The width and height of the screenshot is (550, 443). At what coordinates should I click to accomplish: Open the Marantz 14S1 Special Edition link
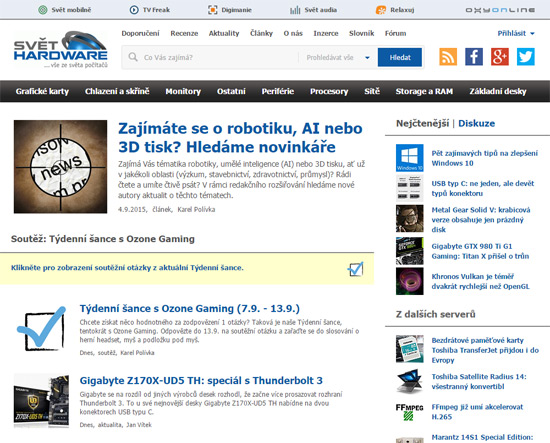(482, 437)
